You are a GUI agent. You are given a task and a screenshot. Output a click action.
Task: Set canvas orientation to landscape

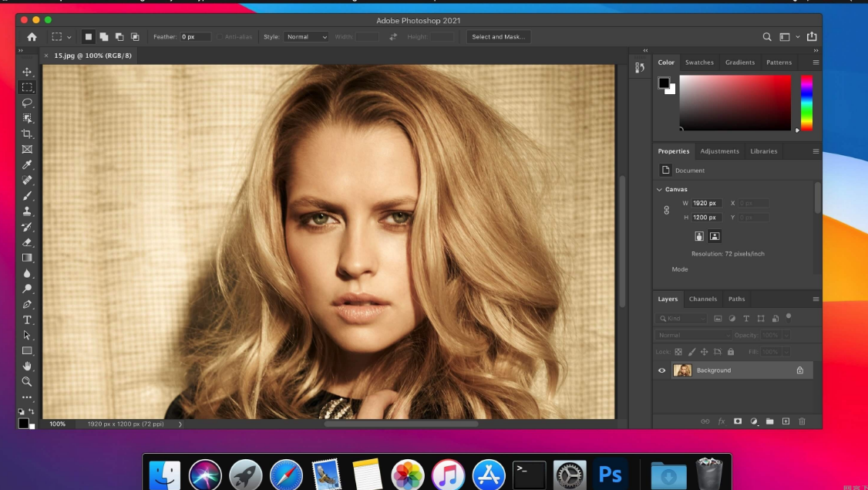(715, 236)
